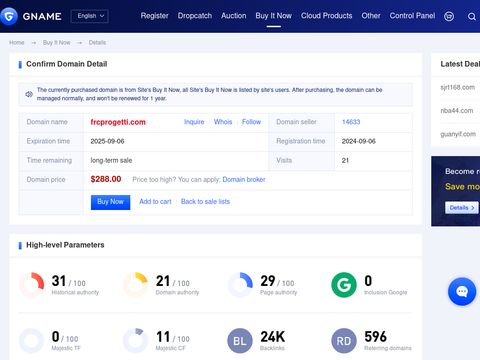Open the live chat bubble icon

462,292
